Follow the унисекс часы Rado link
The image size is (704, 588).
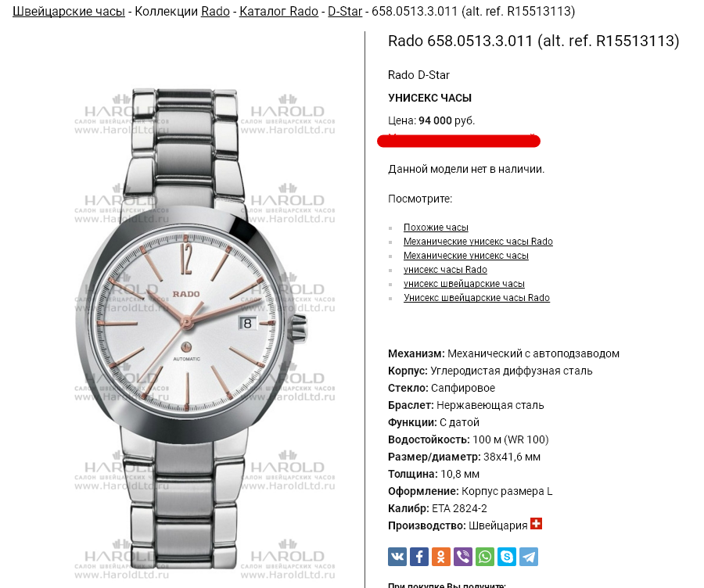[445, 270]
